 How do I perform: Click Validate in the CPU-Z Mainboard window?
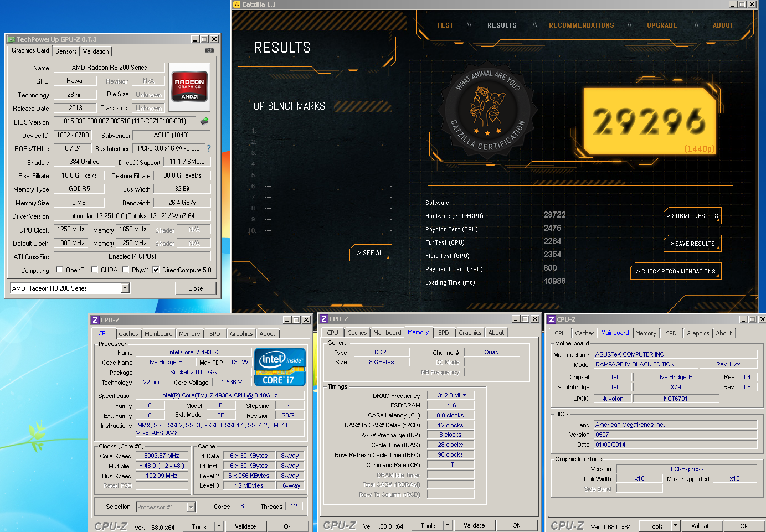point(702,526)
